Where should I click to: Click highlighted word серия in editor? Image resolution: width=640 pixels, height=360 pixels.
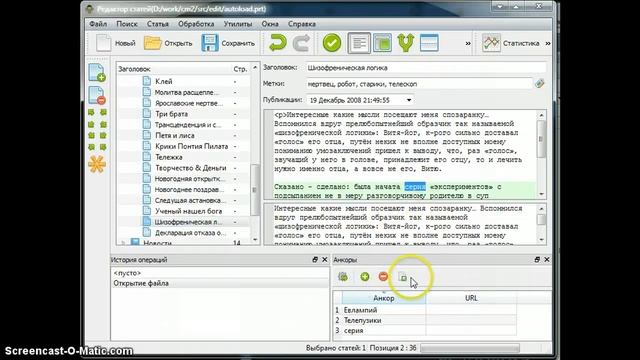click(x=415, y=187)
